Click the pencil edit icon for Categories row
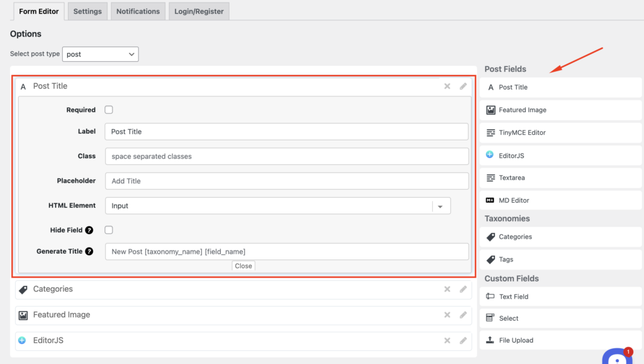644x364 pixels. (463, 290)
